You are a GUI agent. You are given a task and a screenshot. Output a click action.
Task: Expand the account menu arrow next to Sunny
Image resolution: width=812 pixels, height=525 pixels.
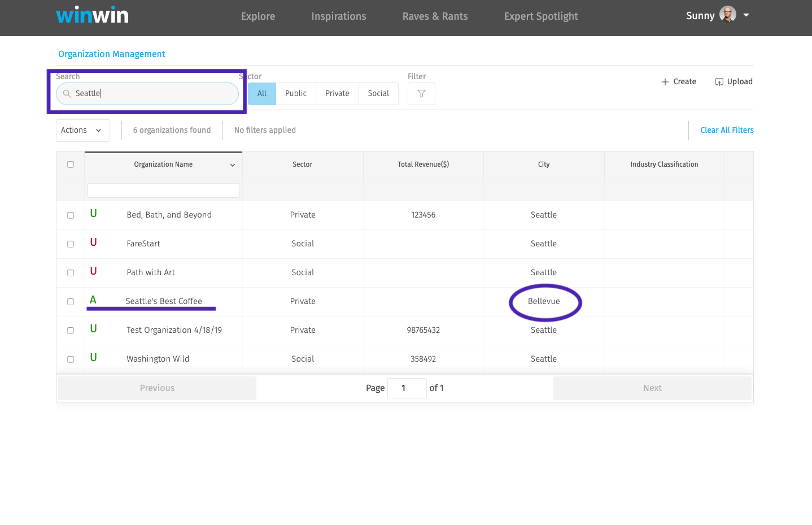[x=746, y=15]
